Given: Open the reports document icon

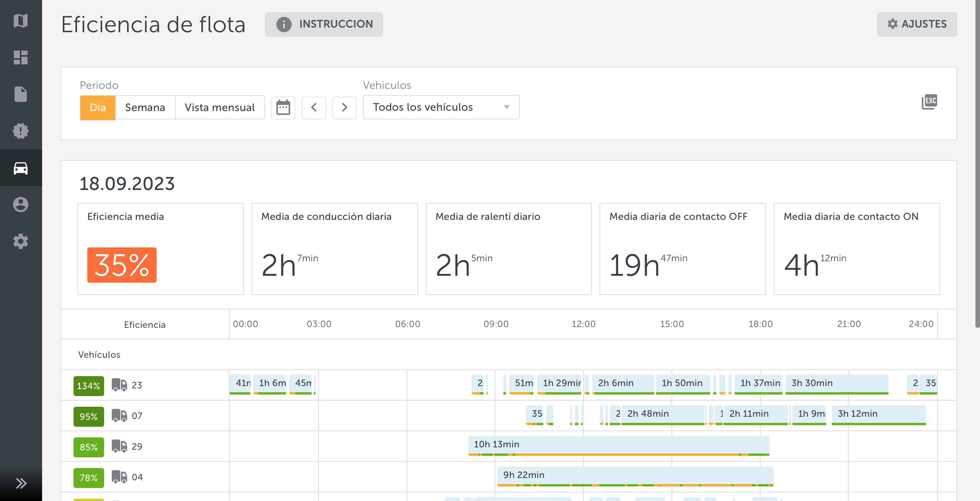Looking at the screenshot, I should click(21, 94).
